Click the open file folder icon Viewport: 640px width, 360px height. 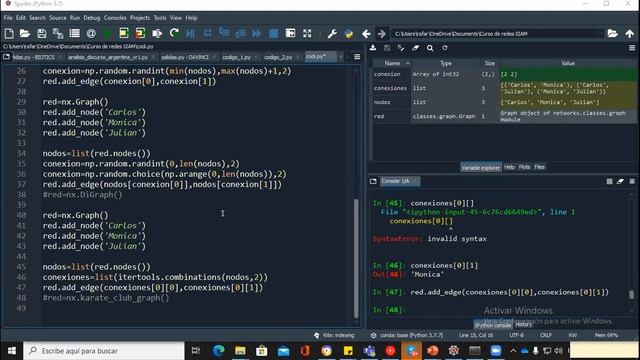coord(25,33)
